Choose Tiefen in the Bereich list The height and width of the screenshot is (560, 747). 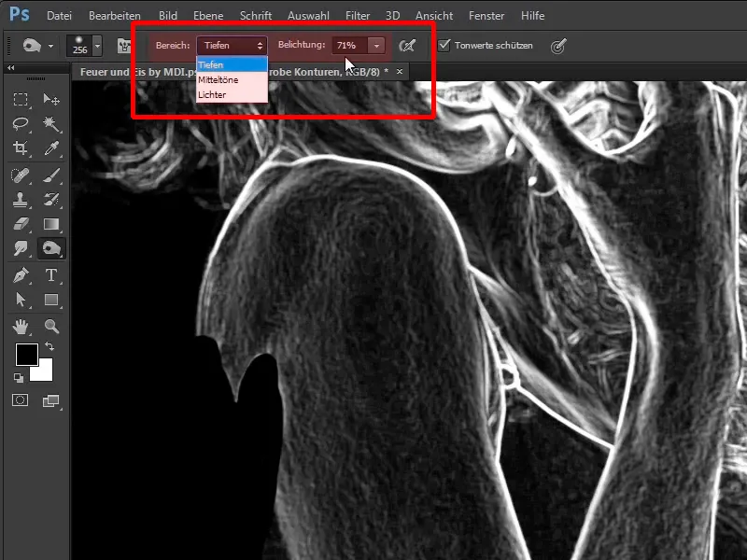click(x=232, y=64)
